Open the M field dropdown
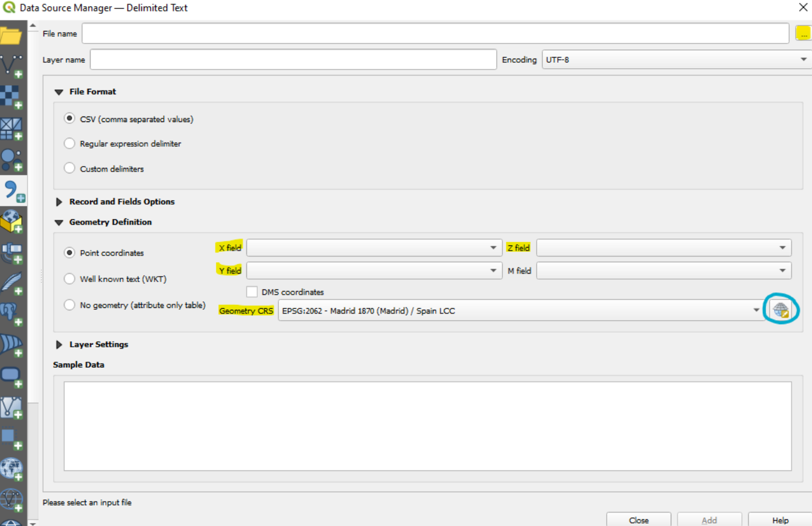 664,271
